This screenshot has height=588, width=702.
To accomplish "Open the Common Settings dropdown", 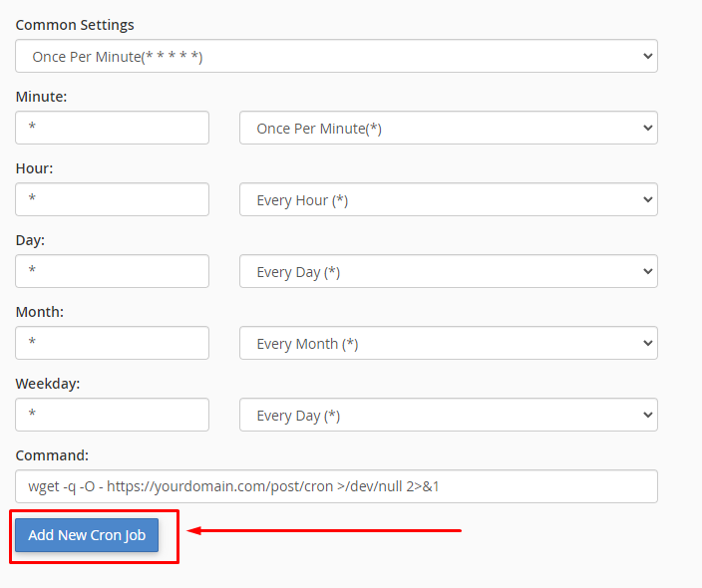I will click(x=336, y=57).
